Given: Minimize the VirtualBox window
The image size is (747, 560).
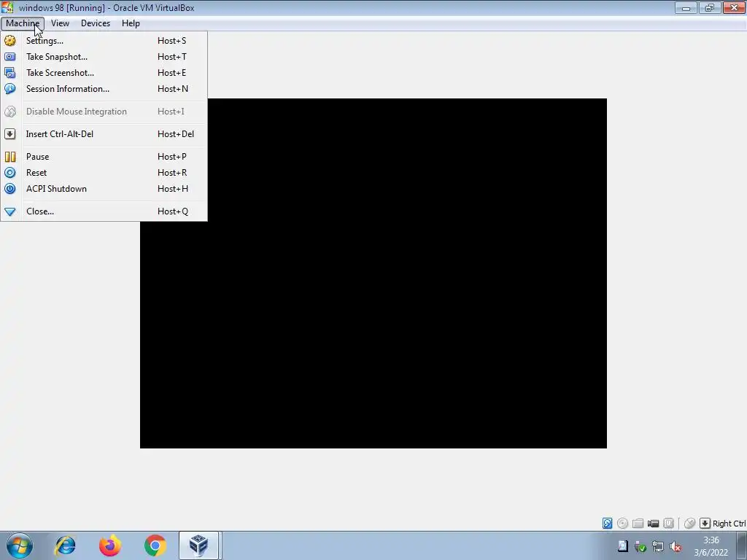Looking at the screenshot, I should pos(686,7).
